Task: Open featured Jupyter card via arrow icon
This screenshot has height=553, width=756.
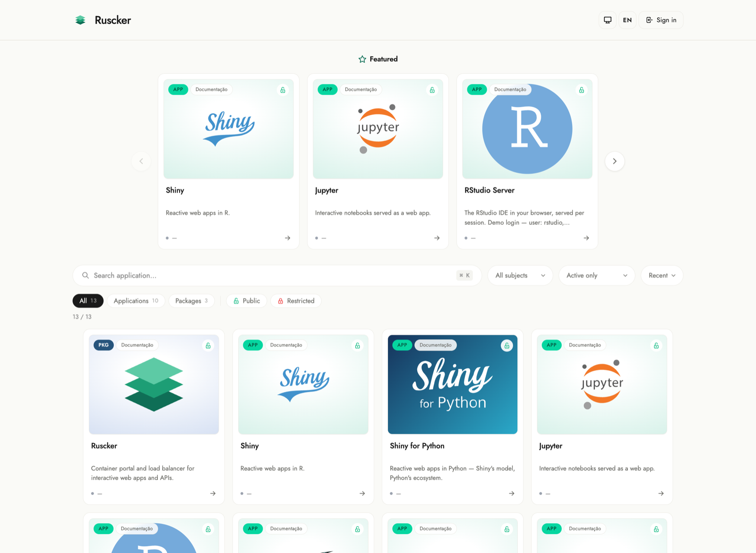Action: (437, 238)
